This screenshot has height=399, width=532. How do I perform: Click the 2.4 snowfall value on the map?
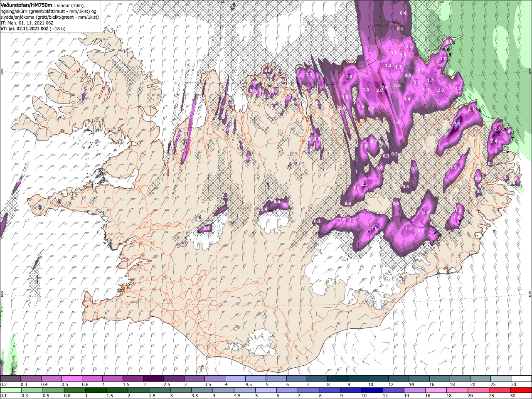pos(494,141)
